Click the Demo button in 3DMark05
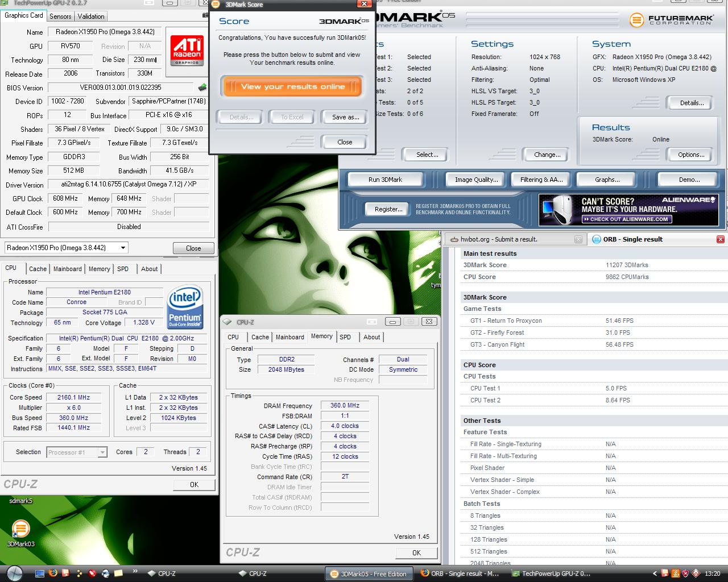The height and width of the screenshot is (582, 728). click(x=689, y=180)
